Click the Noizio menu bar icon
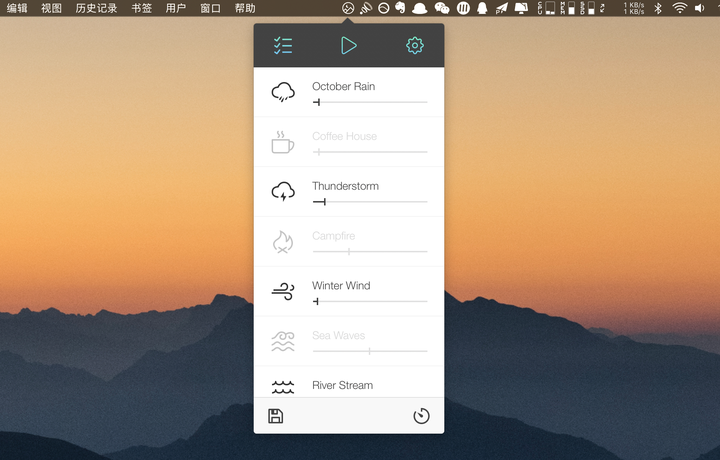Screen dimensions: 720x460 (348, 8)
